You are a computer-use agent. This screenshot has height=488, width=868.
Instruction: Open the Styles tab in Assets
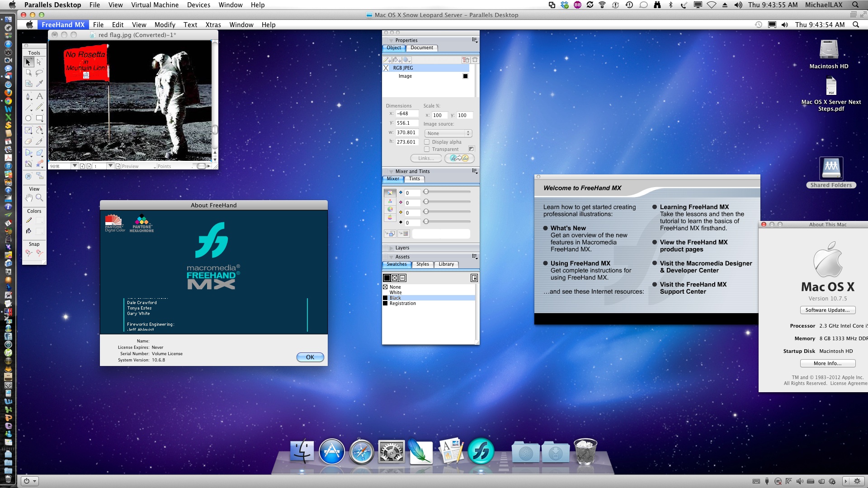pos(423,264)
